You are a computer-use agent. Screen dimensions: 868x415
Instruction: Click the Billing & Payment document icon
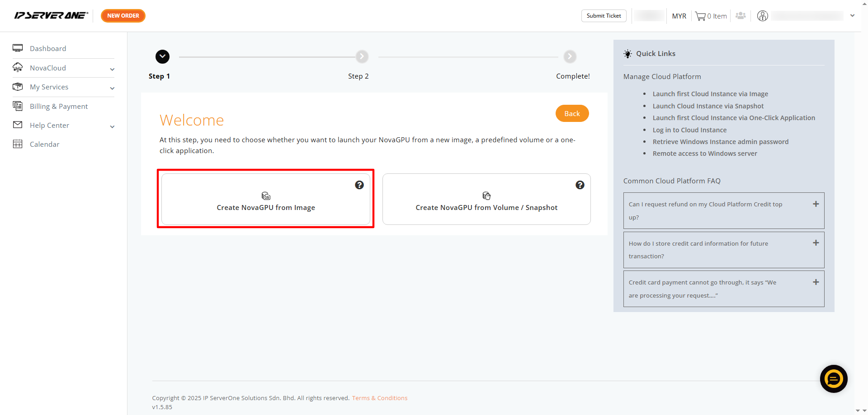(18, 106)
